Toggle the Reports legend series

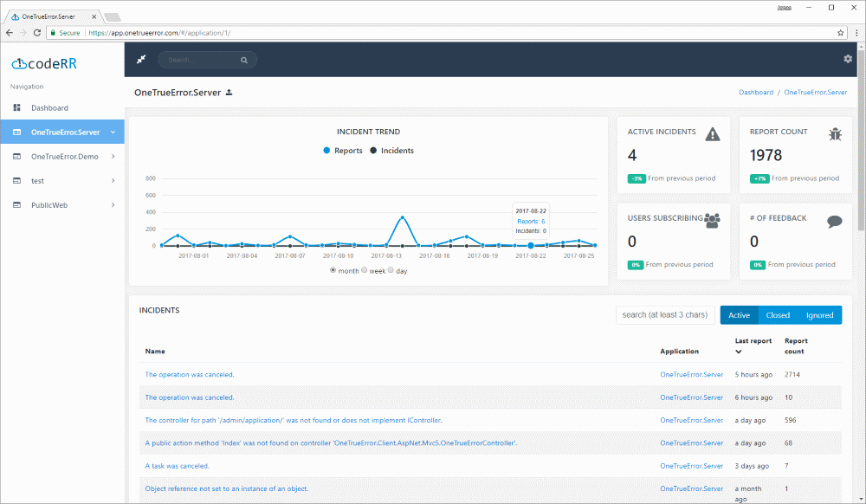(342, 150)
